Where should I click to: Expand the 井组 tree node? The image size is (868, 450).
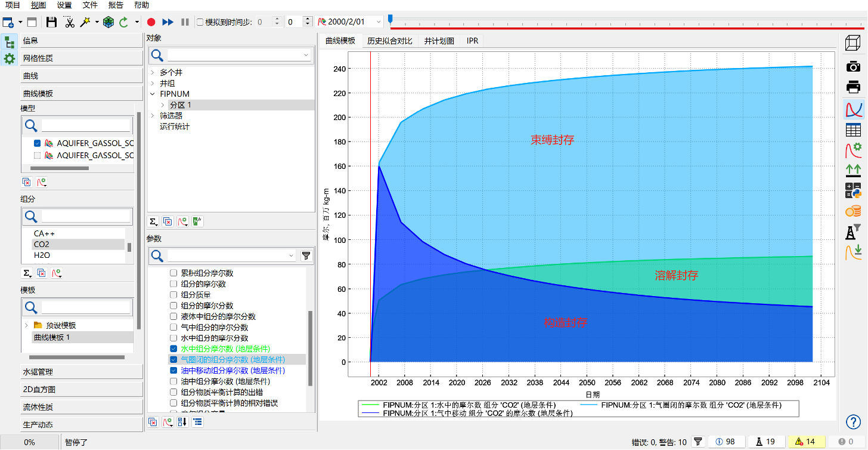pos(152,83)
